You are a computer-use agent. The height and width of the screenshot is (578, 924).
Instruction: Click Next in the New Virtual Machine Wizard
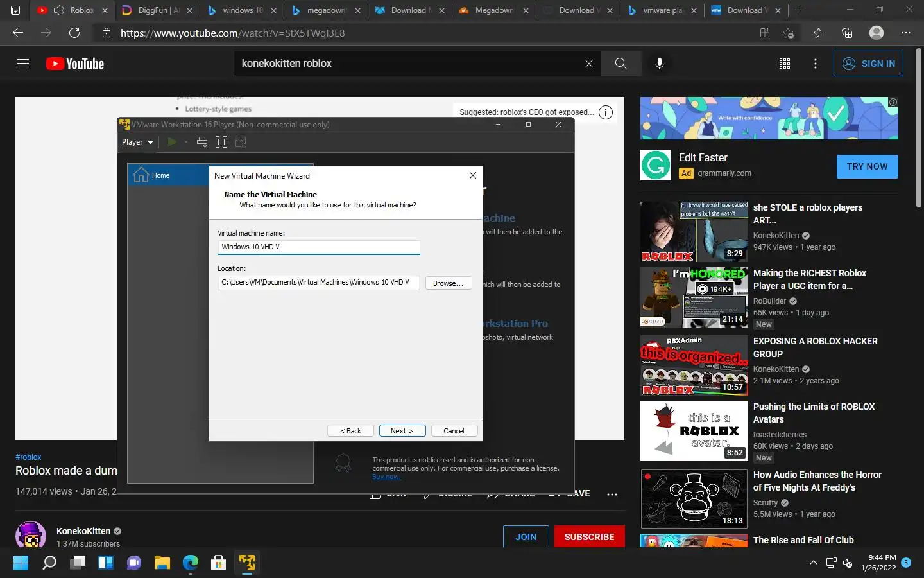pyautogui.click(x=402, y=431)
